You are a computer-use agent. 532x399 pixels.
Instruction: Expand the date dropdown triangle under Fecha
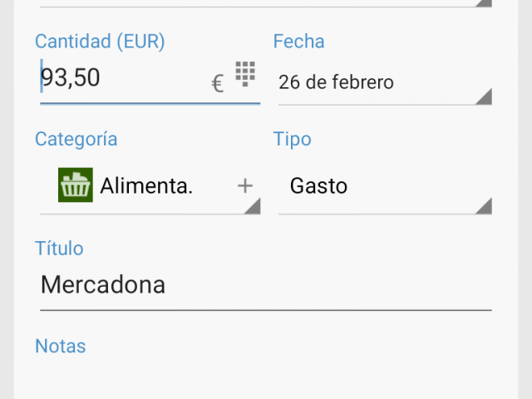pyautogui.click(x=484, y=96)
